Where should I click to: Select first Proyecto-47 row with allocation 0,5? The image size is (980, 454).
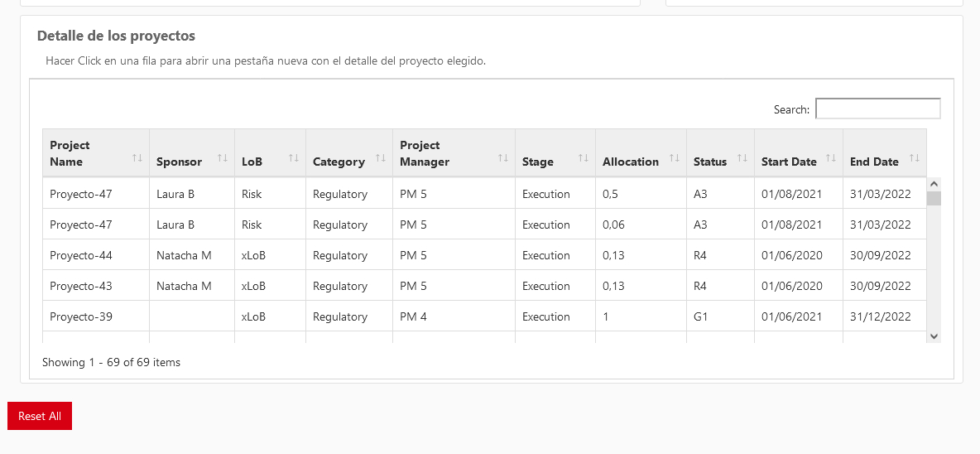coord(484,194)
